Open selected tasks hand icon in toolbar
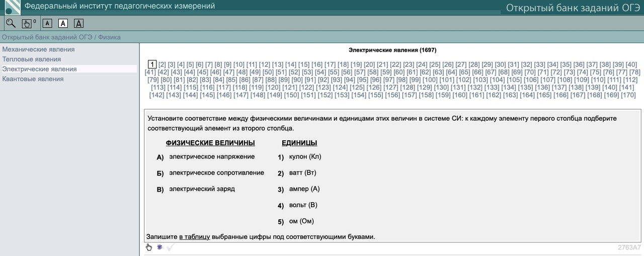This screenshot has width=644, height=256. [x=27, y=23]
